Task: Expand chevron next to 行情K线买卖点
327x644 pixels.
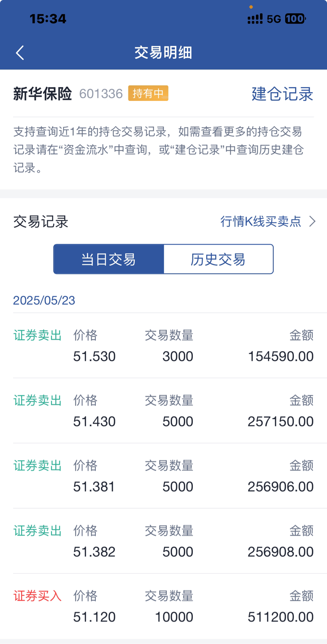Action: (312, 221)
